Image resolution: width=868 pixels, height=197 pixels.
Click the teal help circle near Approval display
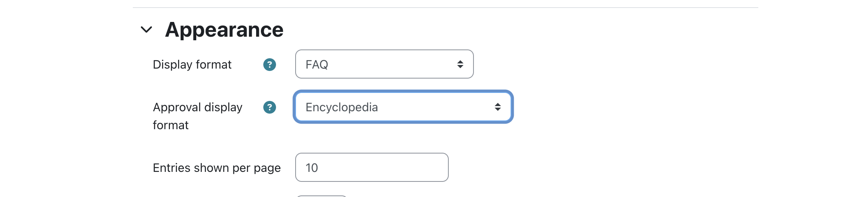270,107
